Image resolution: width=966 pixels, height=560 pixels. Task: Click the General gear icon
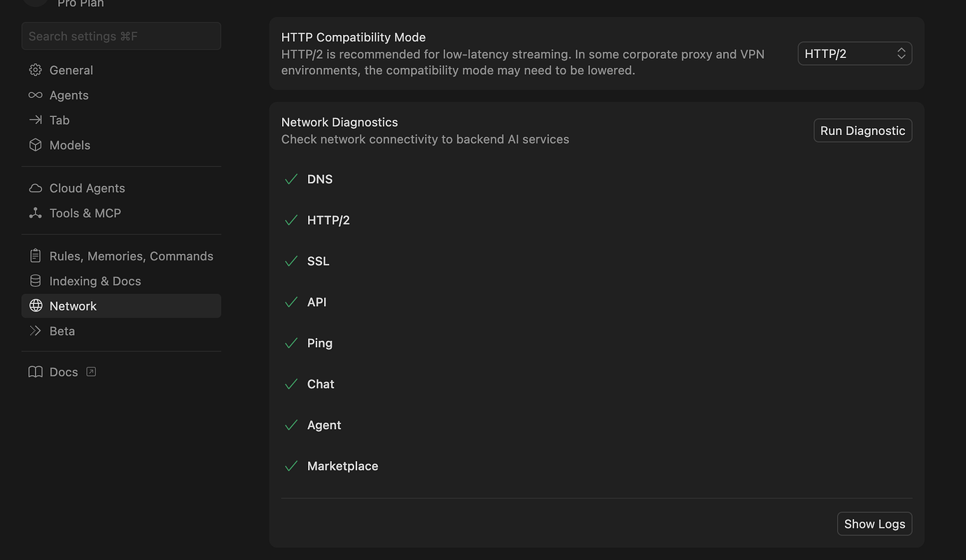pos(35,70)
